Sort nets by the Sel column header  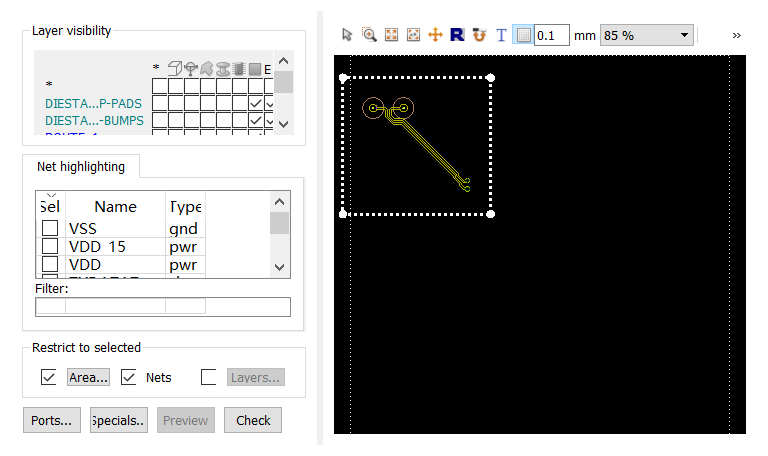coord(50,207)
